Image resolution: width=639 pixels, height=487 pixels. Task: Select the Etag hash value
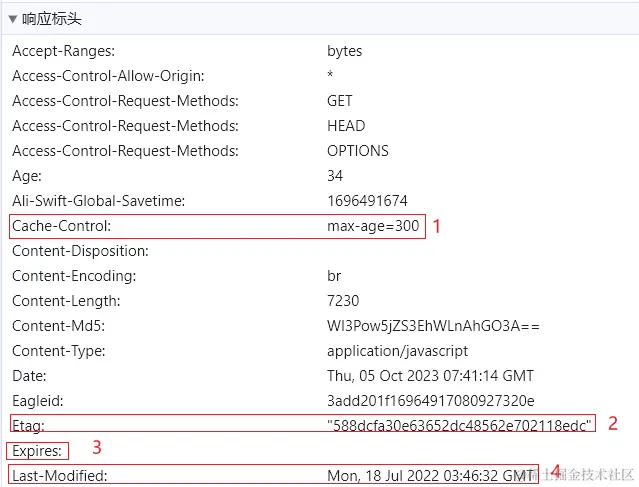[460, 424]
